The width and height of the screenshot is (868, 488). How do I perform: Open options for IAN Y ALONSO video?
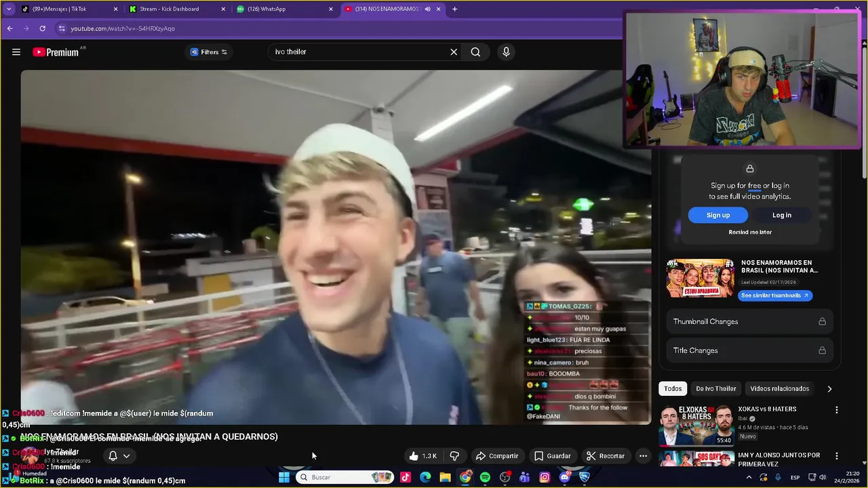(x=836, y=456)
